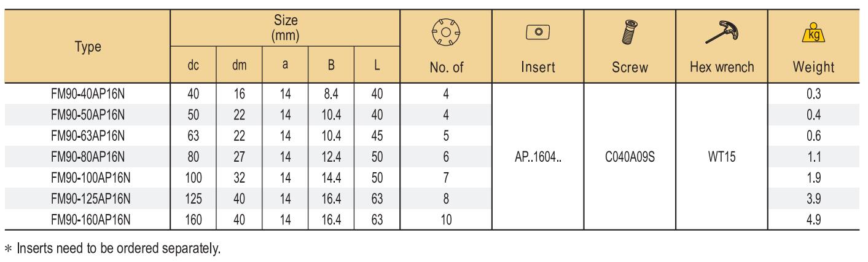
Task: Click the B column header
Action: pyautogui.click(x=331, y=65)
